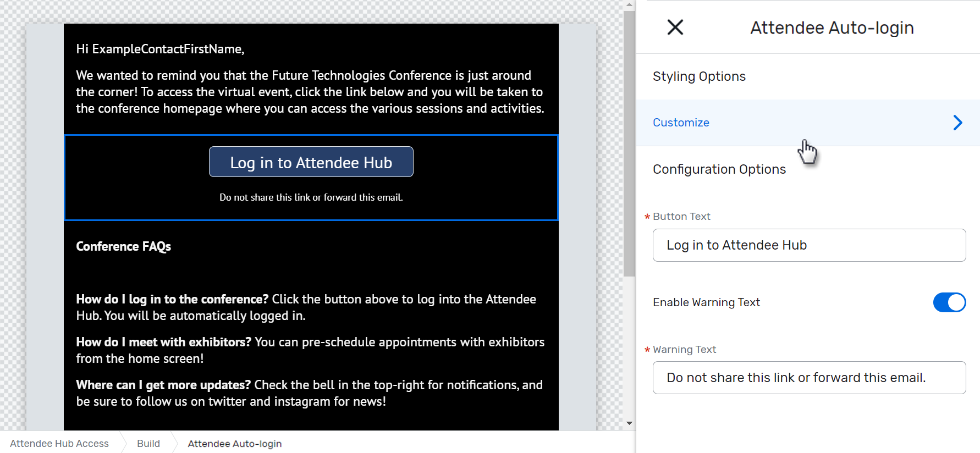This screenshot has width=980, height=453.
Task: Navigate to the Build breadcrumb
Action: tap(148, 443)
